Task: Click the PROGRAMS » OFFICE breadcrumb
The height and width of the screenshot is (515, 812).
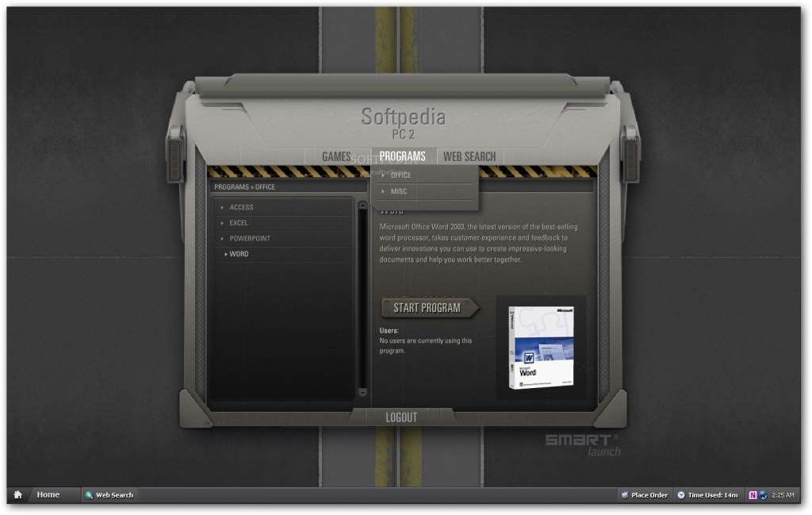Action: tap(244, 187)
